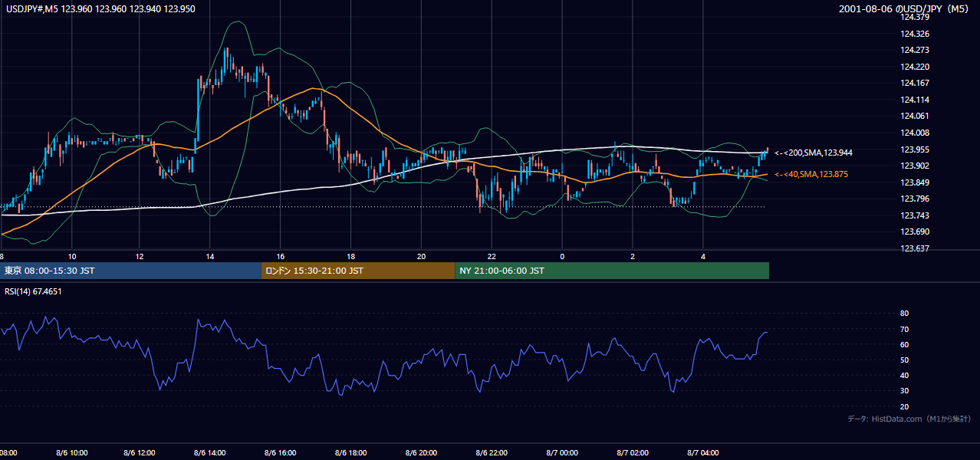The width and height of the screenshot is (980, 460).
Task: Click the RSI axis value 30
Action: point(904,391)
